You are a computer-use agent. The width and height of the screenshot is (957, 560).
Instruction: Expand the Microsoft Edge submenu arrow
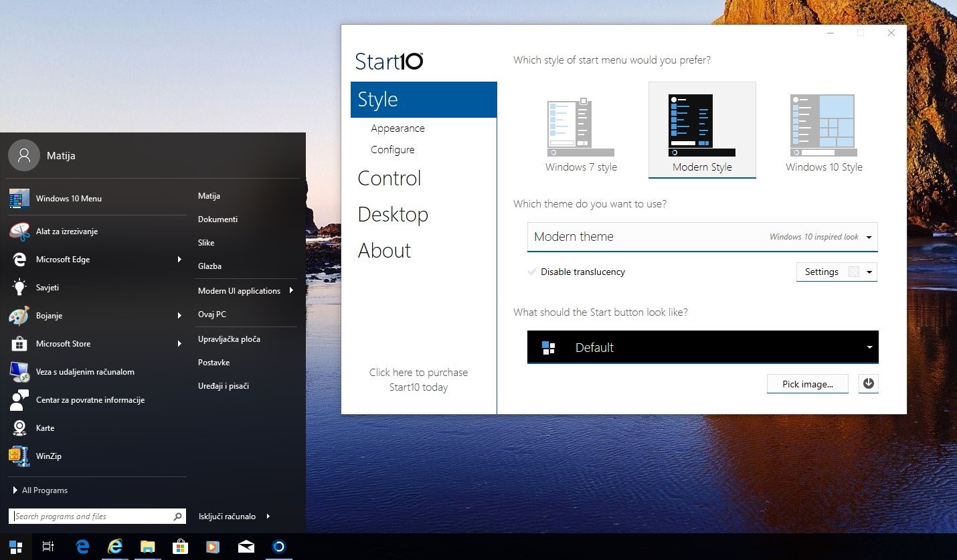pos(179,260)
